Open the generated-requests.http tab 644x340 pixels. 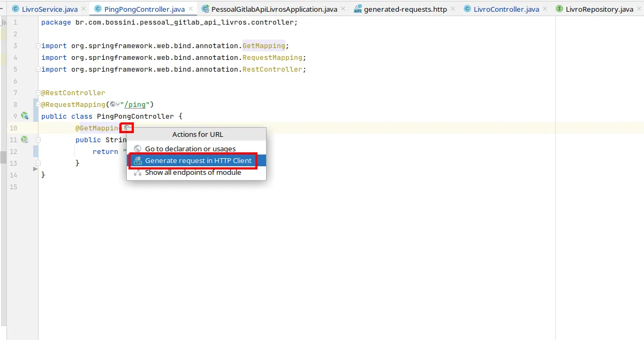(405, 9)
